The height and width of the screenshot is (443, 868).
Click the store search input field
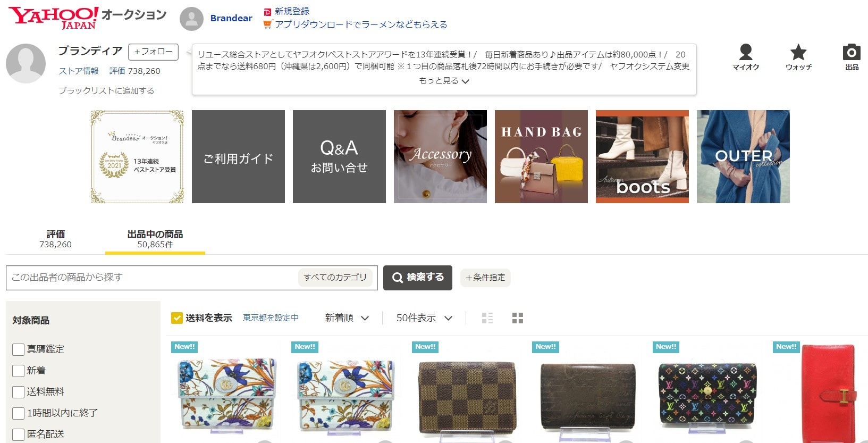pos(151,278)
